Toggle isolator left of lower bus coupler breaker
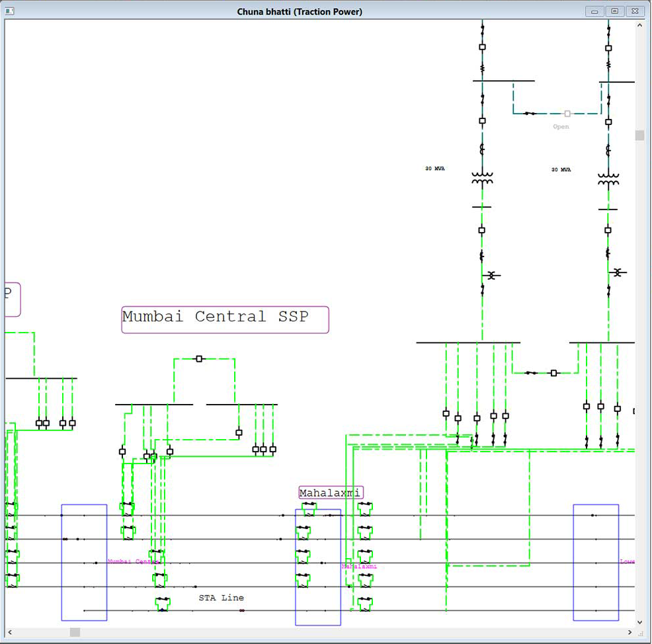Screen dimensions: 652x644 point(532,373)
